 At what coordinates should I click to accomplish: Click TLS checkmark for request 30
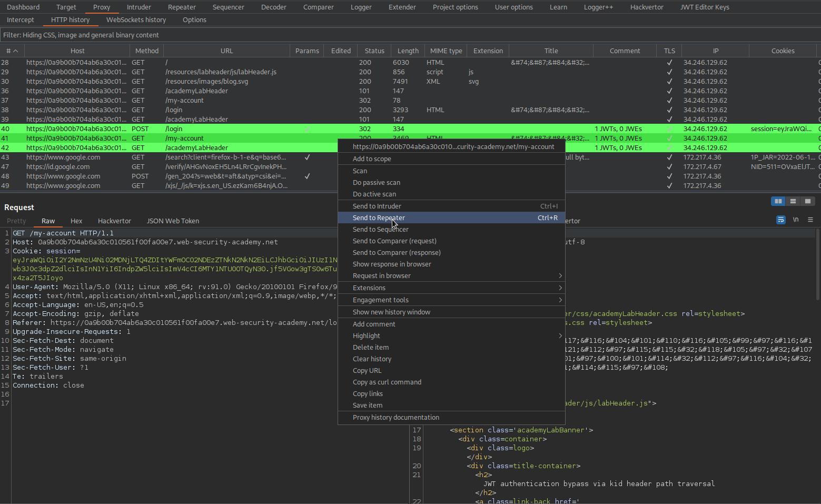click(669, 82)
